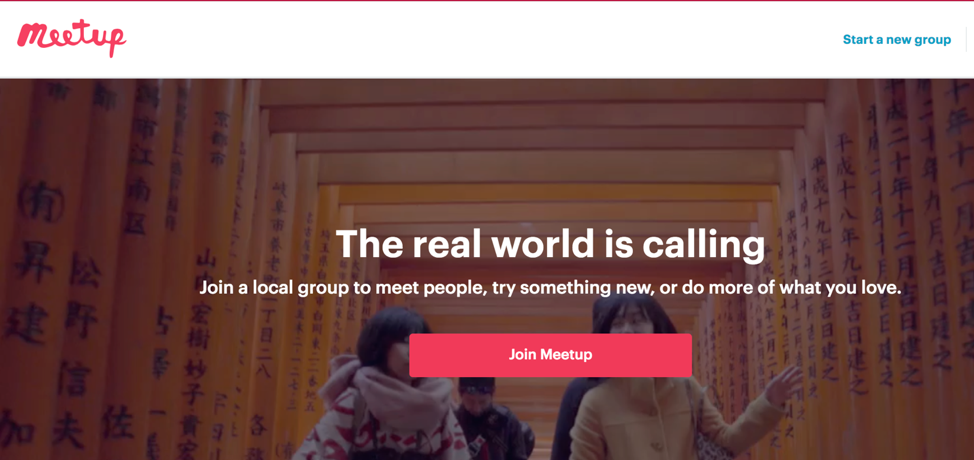Select "The real world is calling" headline
974x460 pixels.
550,245
